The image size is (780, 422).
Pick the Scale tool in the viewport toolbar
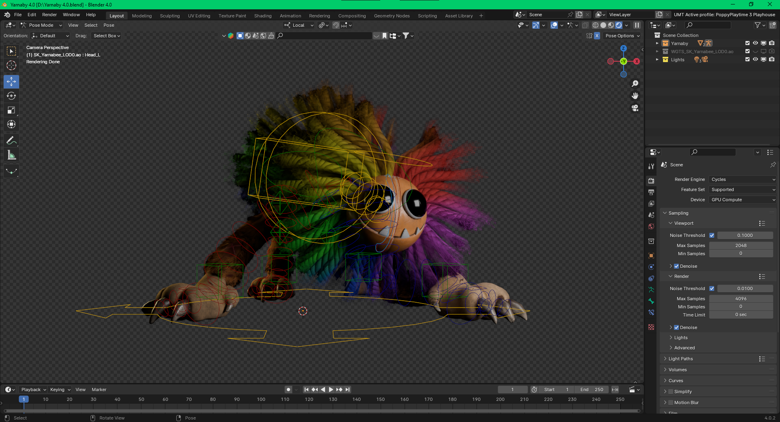(11, 110)
